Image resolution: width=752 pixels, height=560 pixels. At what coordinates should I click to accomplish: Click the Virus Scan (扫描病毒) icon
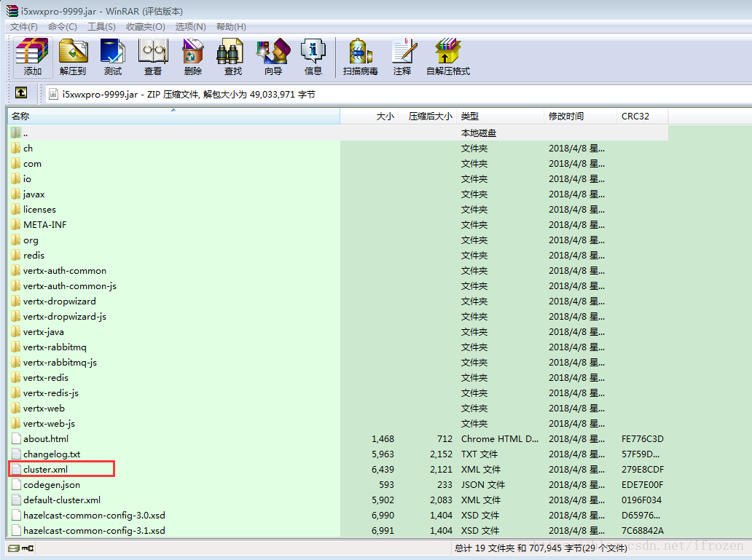click(361, 57)
